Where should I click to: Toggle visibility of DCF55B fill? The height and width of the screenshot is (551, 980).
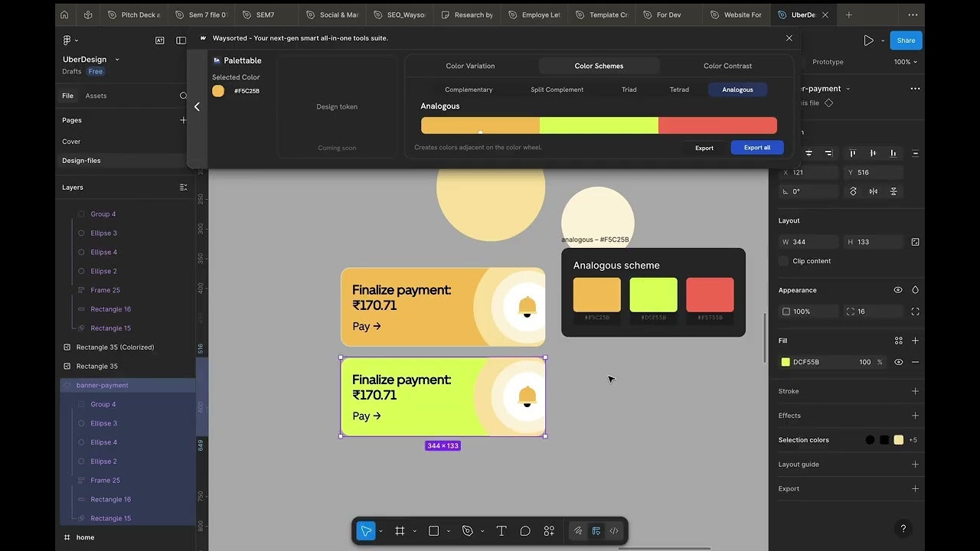click(899, 362)
